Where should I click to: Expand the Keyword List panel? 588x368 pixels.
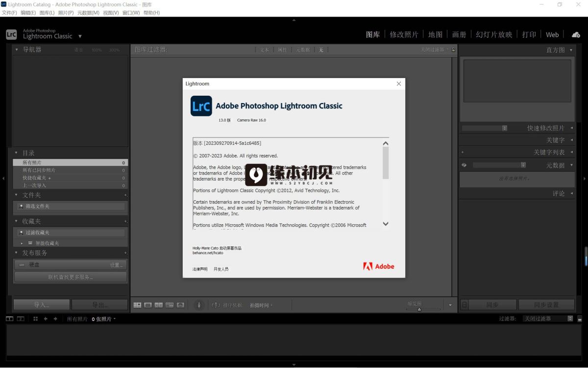coord(571,153)
